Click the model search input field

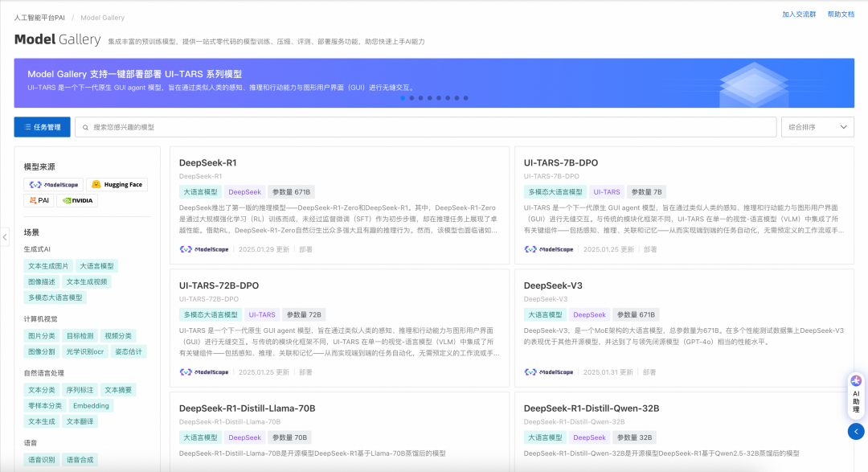tap(426, 127)
